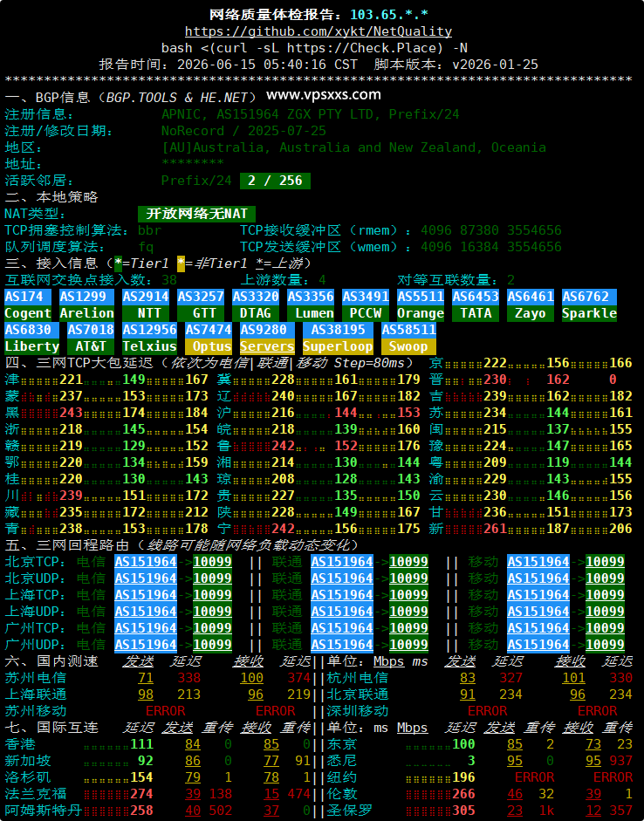
Task: Click the 杭州电信 receive speed 101
Action: 573,678
